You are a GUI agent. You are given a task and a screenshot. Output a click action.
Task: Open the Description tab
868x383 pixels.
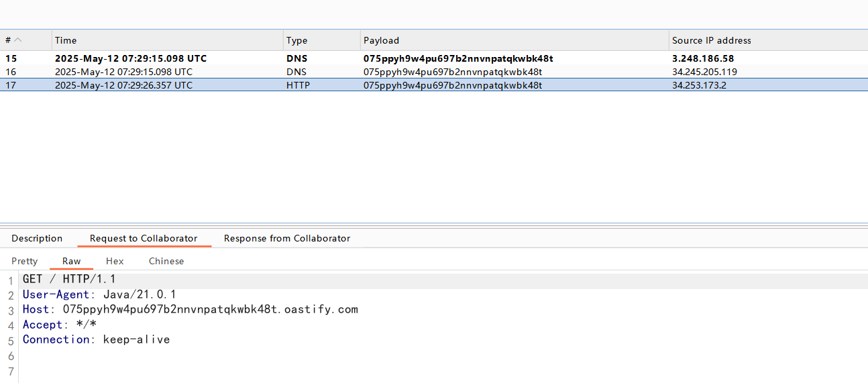pyautogui.click(x=37, y=238)
